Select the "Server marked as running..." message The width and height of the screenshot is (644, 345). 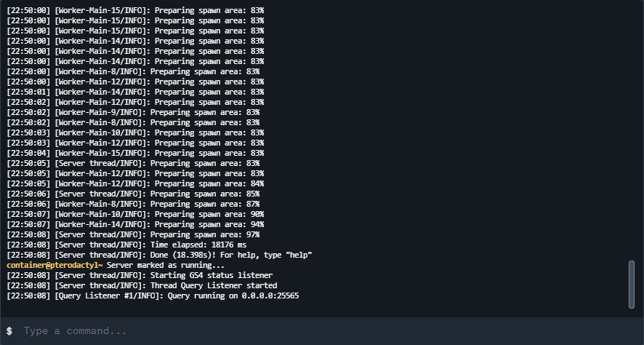click(x=166, y=265)
